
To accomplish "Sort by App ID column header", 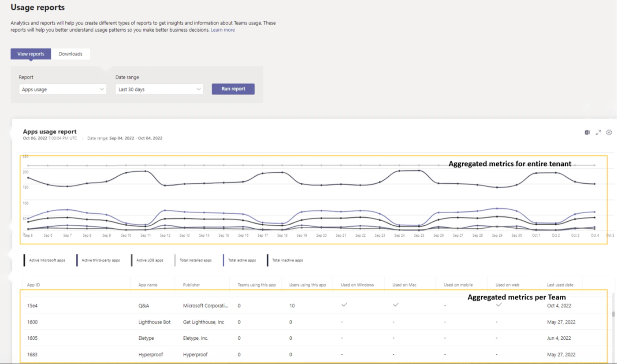I will click(x=33, y=285).
